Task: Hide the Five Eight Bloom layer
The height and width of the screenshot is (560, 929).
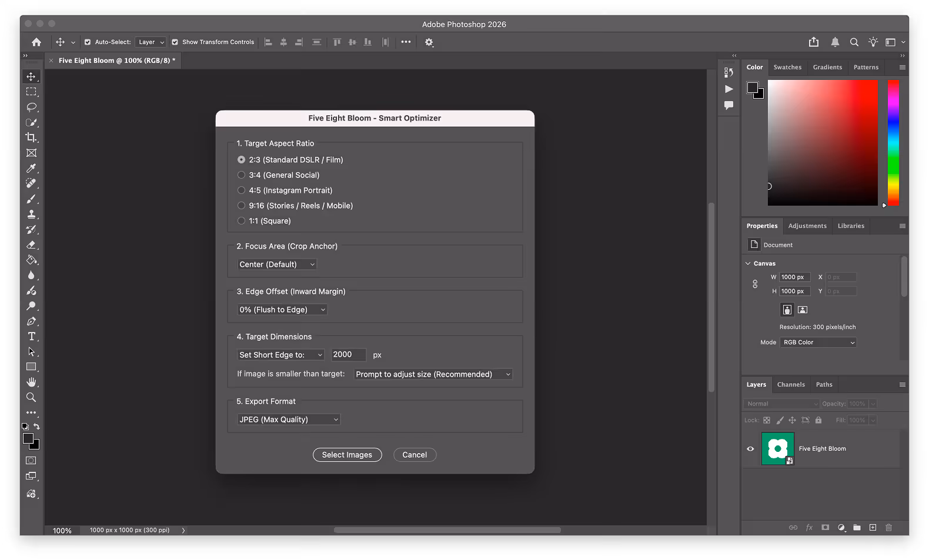Action: click(750, 449)
